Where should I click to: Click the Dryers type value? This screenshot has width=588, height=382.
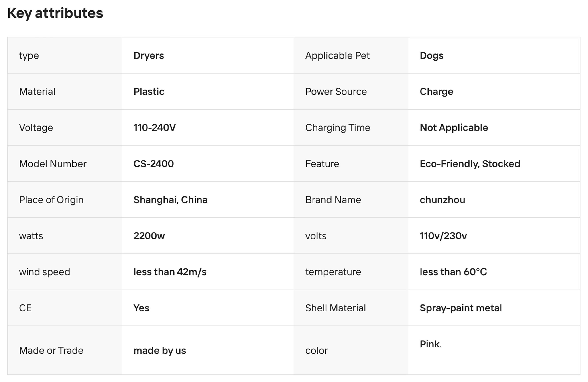[148, 56]
